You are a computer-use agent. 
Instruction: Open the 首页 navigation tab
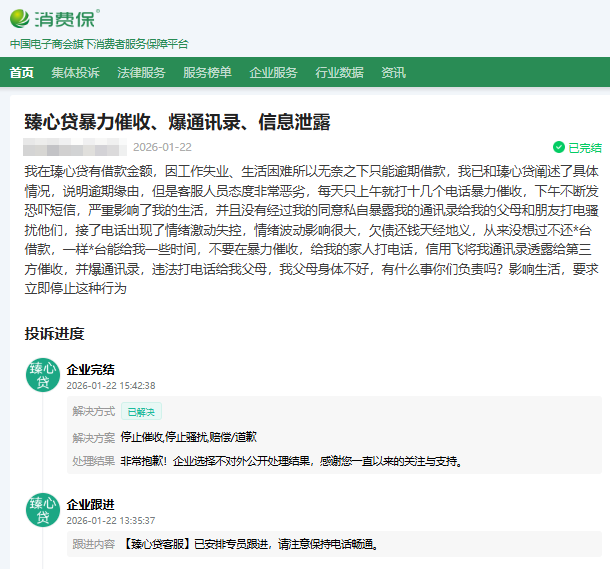pos(21,73)
